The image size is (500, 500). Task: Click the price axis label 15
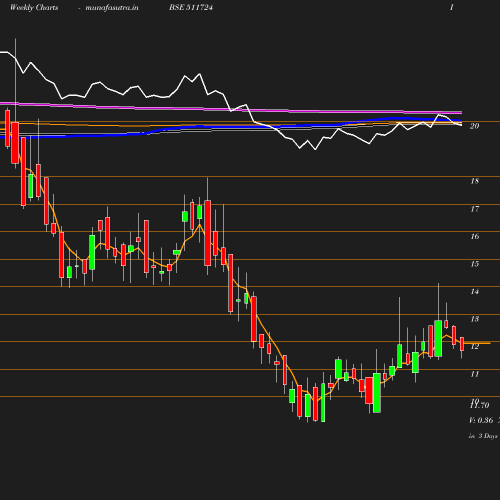(x=474, y=264)
